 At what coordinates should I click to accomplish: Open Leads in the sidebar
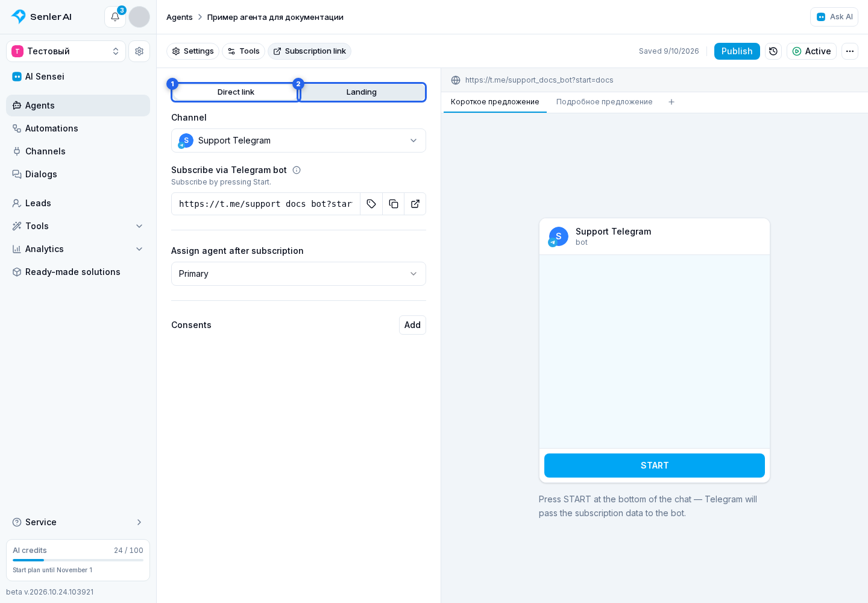(x=78, y=203)
